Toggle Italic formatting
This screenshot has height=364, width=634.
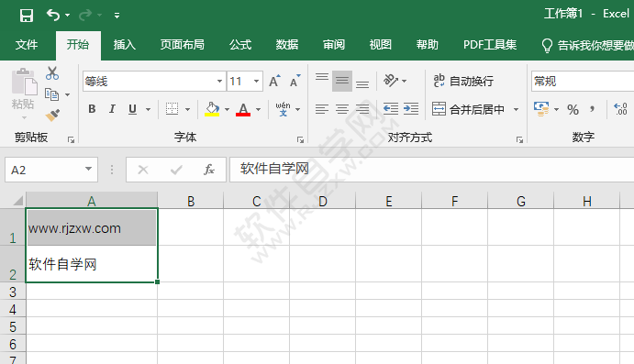click(113, 109)
